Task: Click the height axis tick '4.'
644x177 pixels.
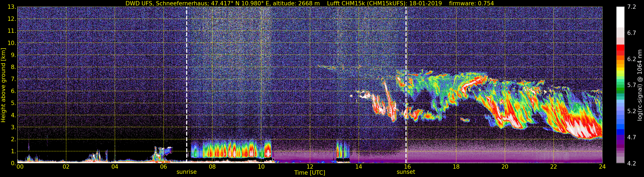Action: pyautogui.click(x=13, y=115)
